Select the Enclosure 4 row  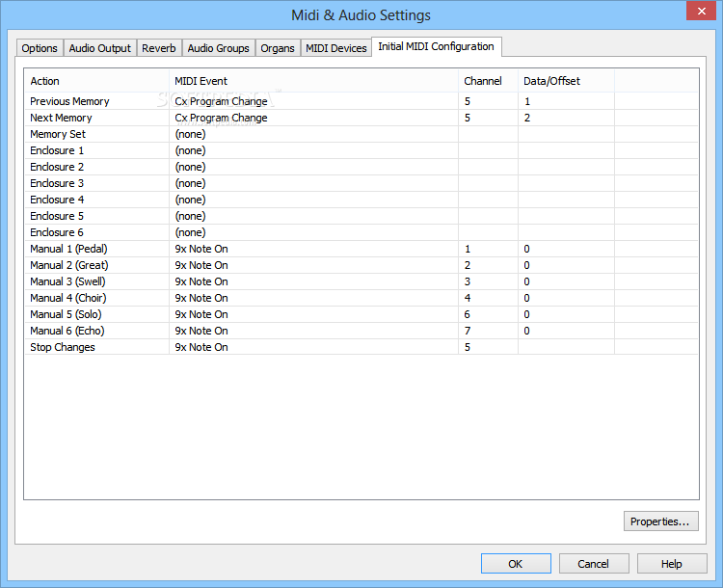point(361,200)
